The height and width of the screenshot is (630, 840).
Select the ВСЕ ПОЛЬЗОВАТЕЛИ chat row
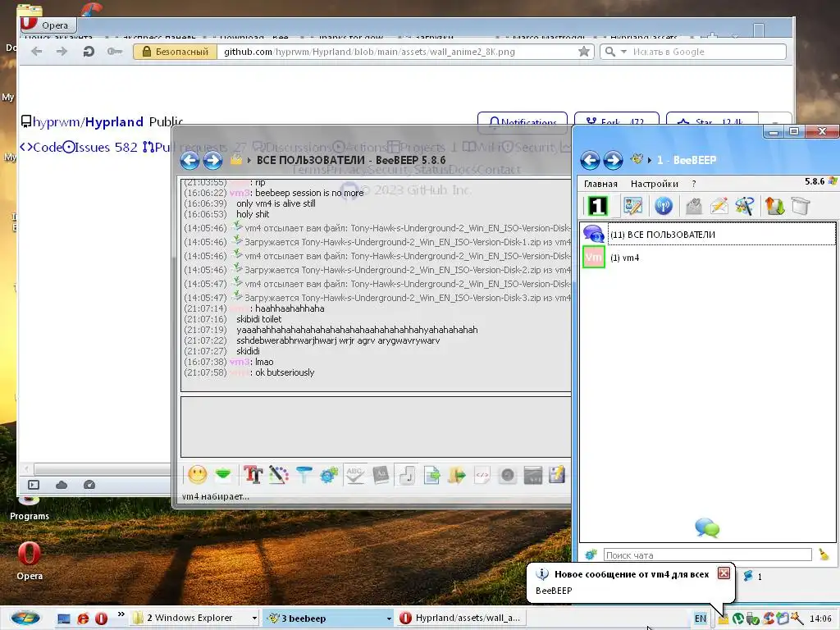pos(708,234)
